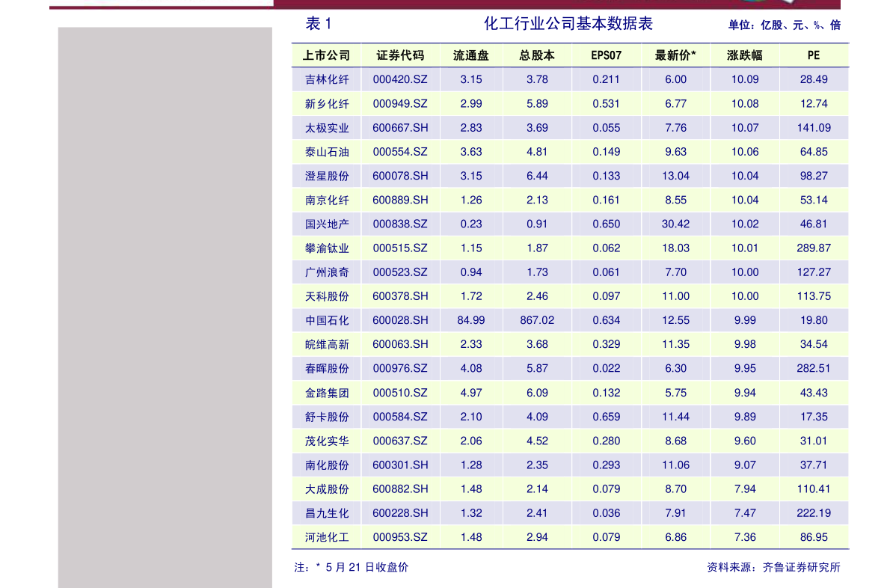Click PE value 141.09

coord(814,128)
